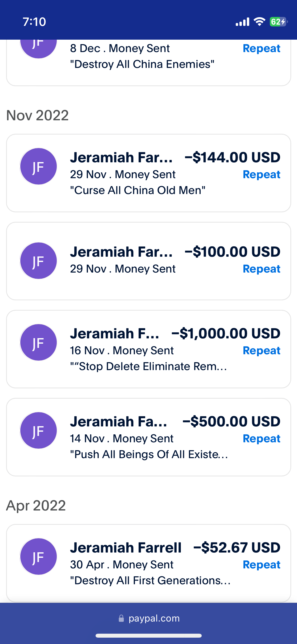Tap the clock showing 7:10
The height and width of the screenshot is (644, 297).
34,22
